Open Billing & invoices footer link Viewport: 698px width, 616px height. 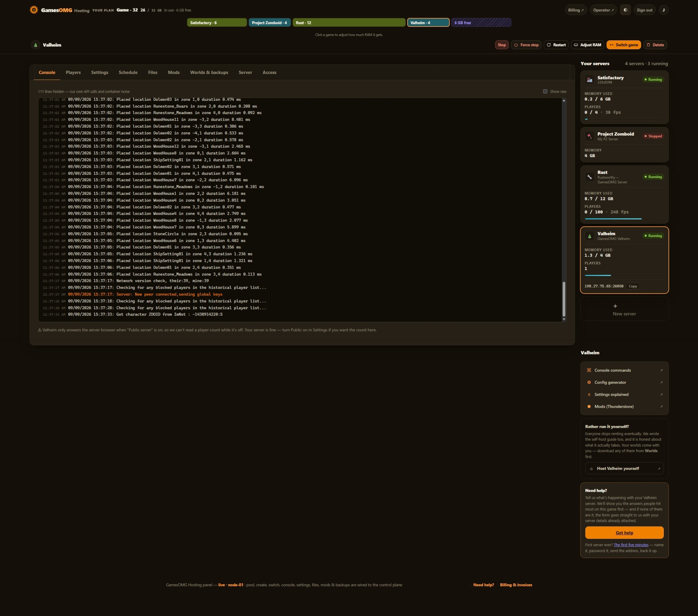[x=516, y=585]
